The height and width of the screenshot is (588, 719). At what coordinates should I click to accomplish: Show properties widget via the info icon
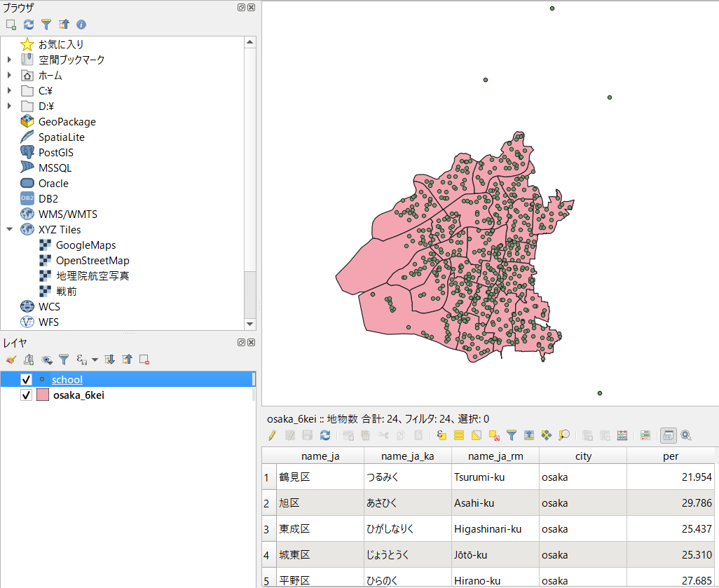(x=81, y=25)
